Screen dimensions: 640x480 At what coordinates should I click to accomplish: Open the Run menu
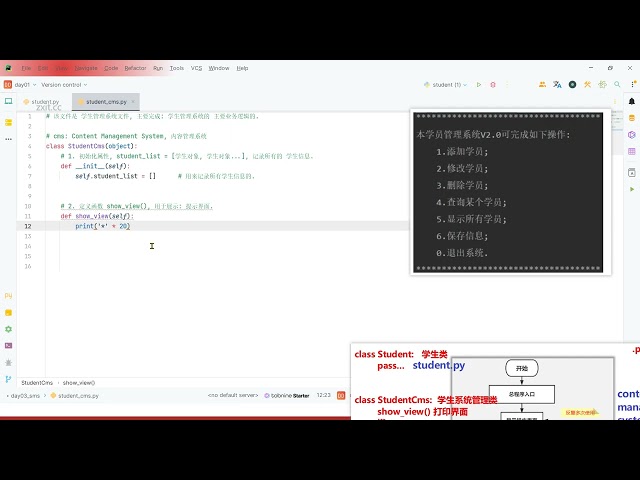click(158, 68)
